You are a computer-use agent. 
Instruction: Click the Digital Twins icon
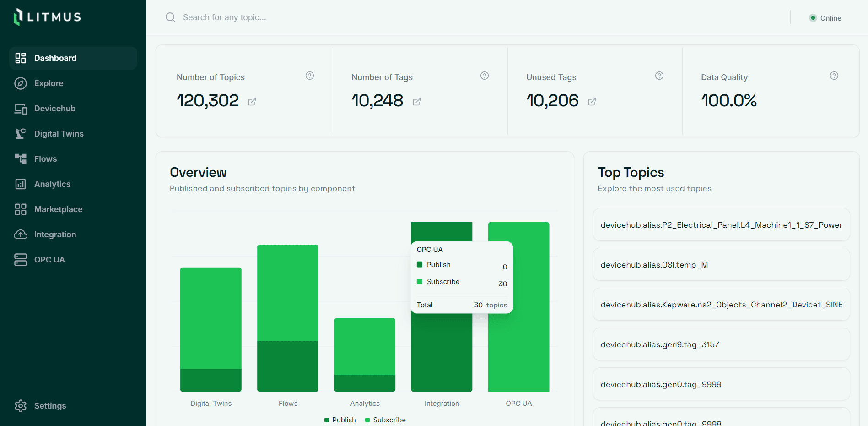(21, 133)
